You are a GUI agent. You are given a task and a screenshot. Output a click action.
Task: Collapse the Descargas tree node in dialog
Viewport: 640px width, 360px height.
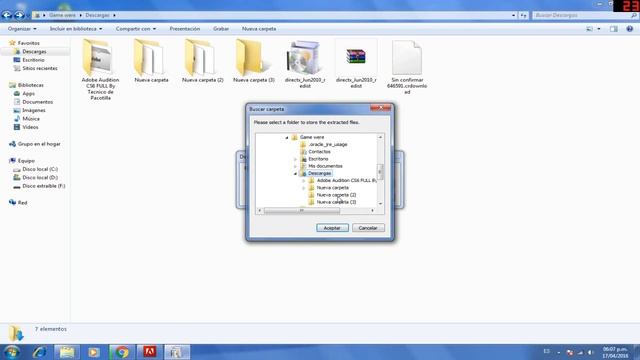pos(296,173)
